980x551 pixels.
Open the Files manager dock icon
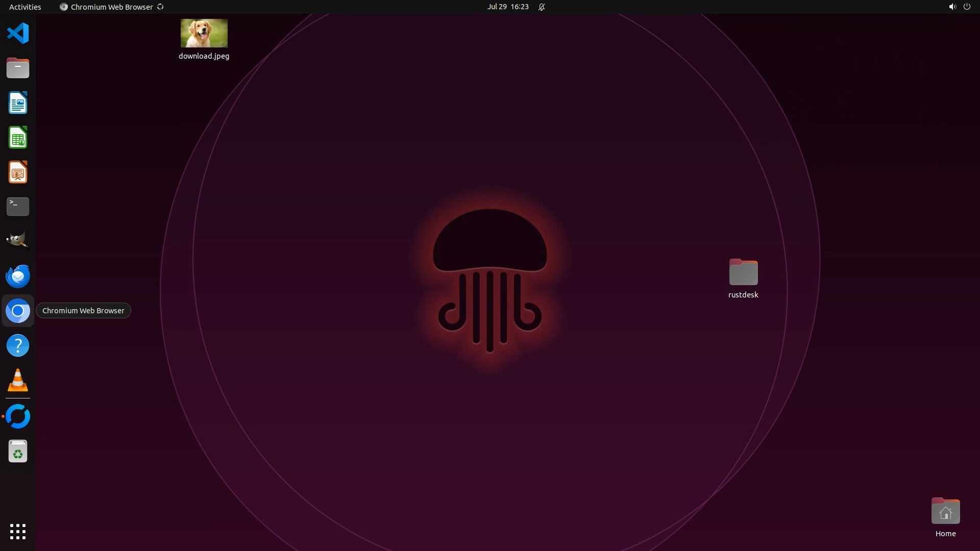[18, 68]
